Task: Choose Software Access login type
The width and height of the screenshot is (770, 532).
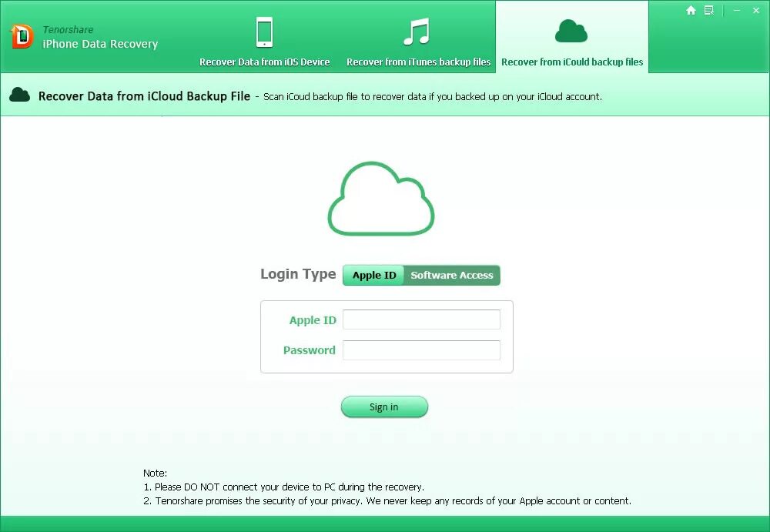Action: pos(452,275)
